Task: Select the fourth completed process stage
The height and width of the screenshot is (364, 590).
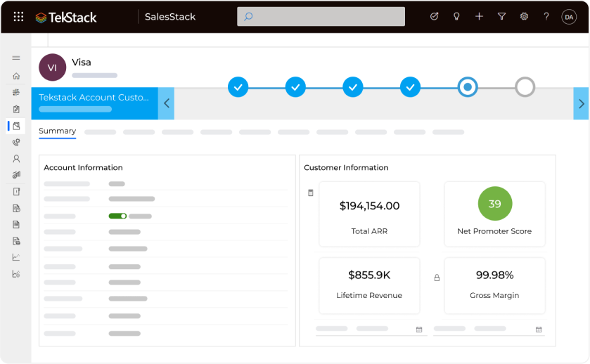Action: 410,87
